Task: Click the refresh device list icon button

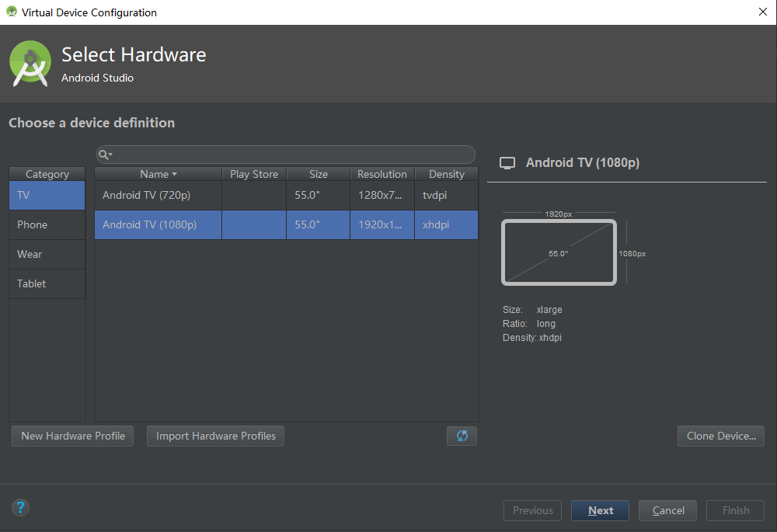Action: [x=462, y=436]
